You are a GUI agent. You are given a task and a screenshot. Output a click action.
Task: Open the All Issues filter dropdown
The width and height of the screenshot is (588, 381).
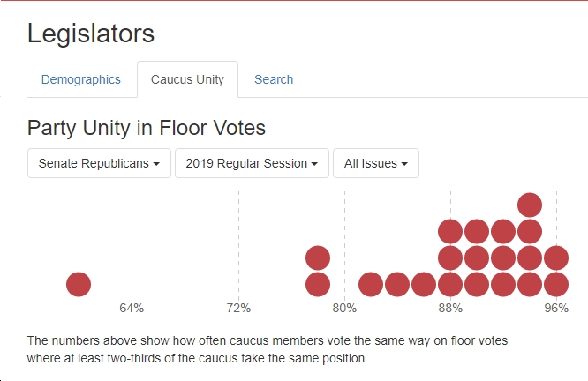tap(376, 163)
